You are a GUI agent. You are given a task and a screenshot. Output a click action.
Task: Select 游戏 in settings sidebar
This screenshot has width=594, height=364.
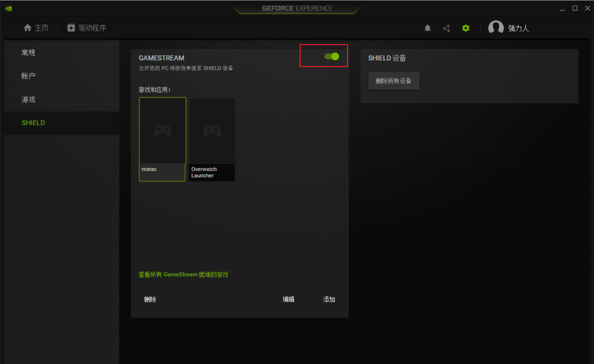(62, 99)
